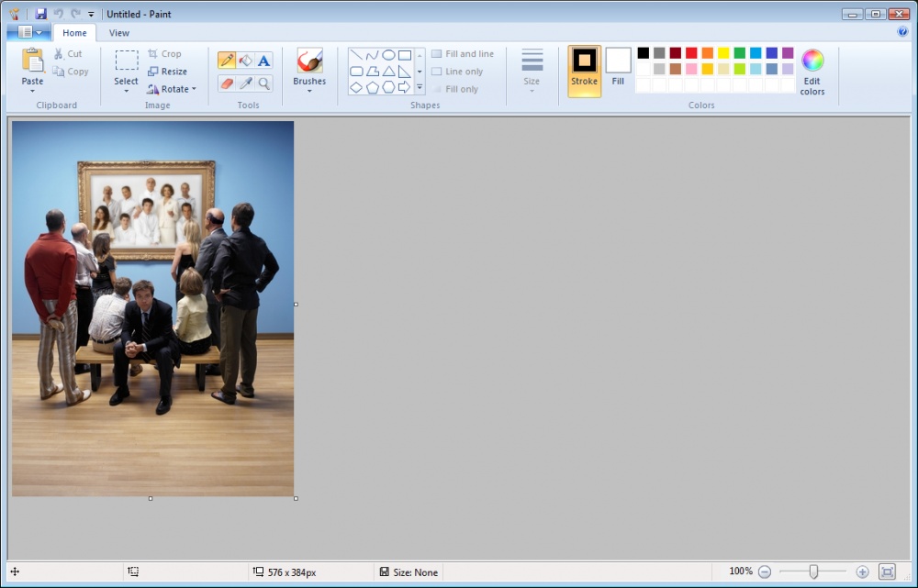Select the Line only option

tap(457, 72)
